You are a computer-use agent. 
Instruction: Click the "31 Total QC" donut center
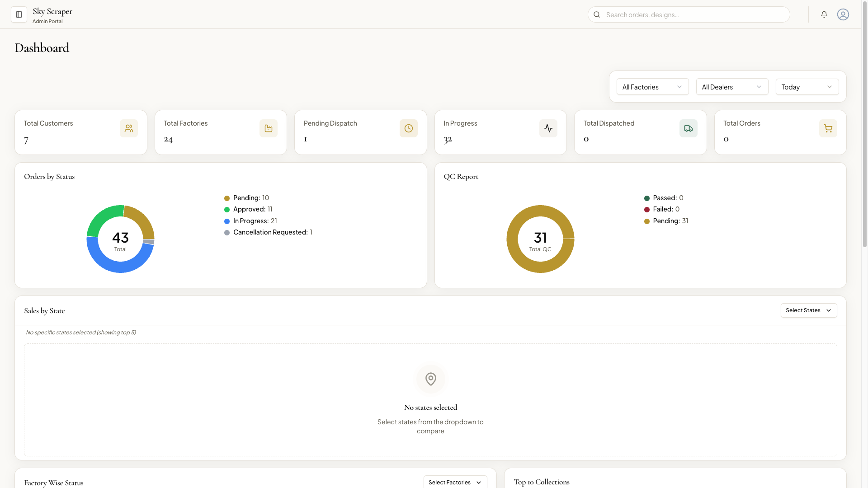[x=540, y=241]
